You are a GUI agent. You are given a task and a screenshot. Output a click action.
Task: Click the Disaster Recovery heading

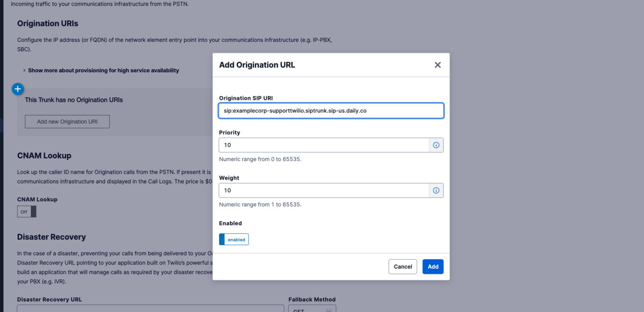point(52,237)
